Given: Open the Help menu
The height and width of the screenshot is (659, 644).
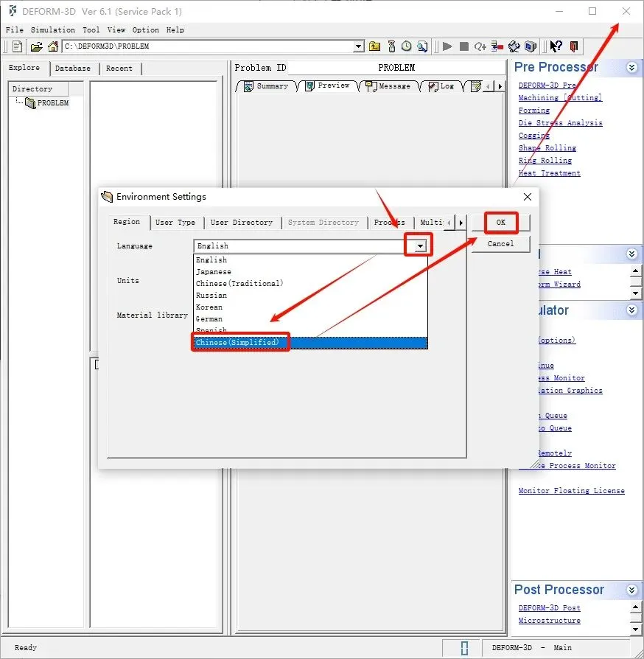Looking at the screenshot, I should 175,29.
